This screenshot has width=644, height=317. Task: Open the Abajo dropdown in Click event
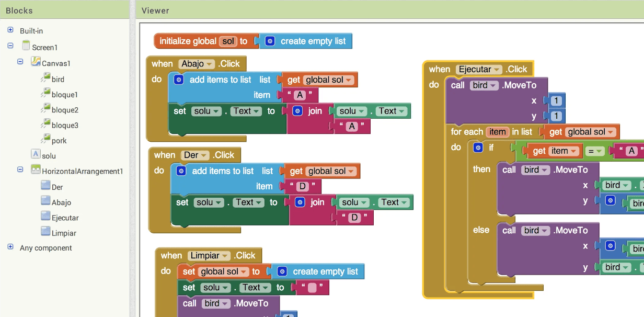(210, 64)
